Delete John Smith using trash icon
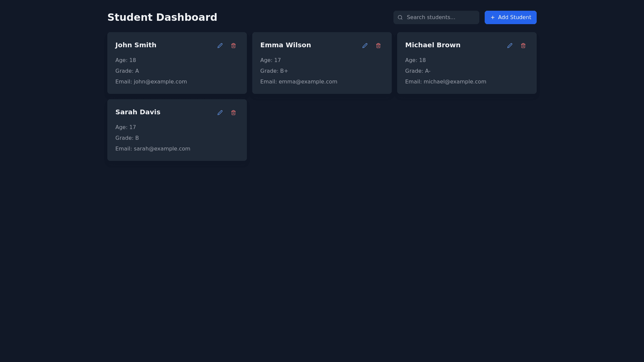Screen dimensions: 644x362 click(x=233, y=46)
